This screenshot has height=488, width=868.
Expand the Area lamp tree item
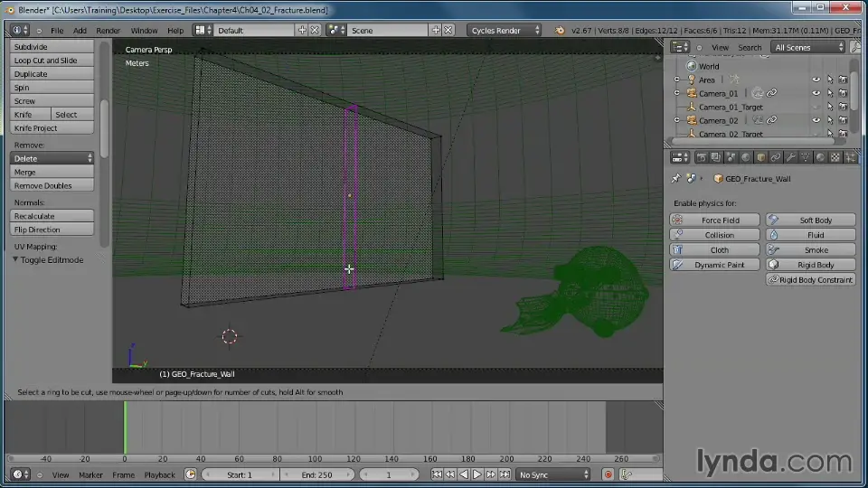[x=677, y=80]
